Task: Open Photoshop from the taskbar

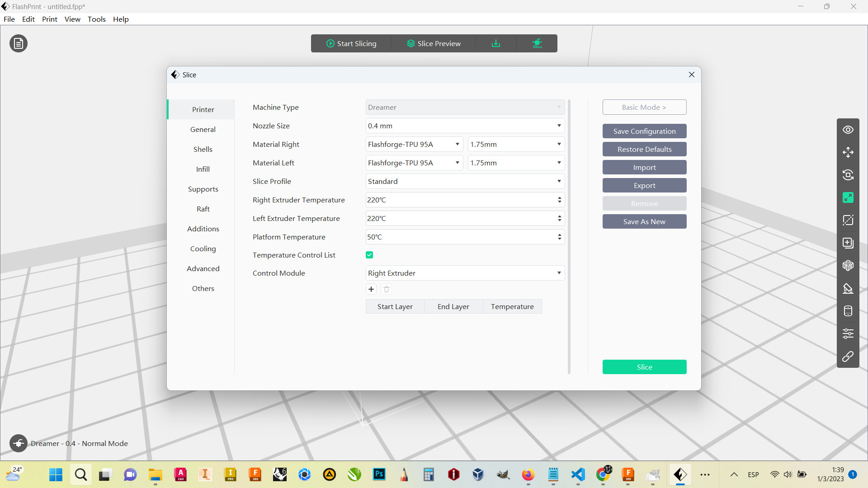Action: coord(379,474)
